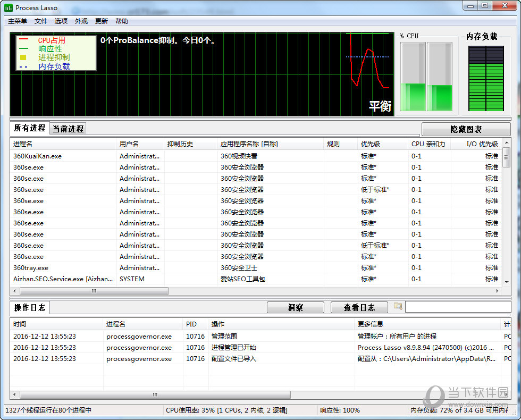The image size is (521, 420).
Task: Select the Aizhan.SEO.Service.exe process row
Action: click(256, 279)
